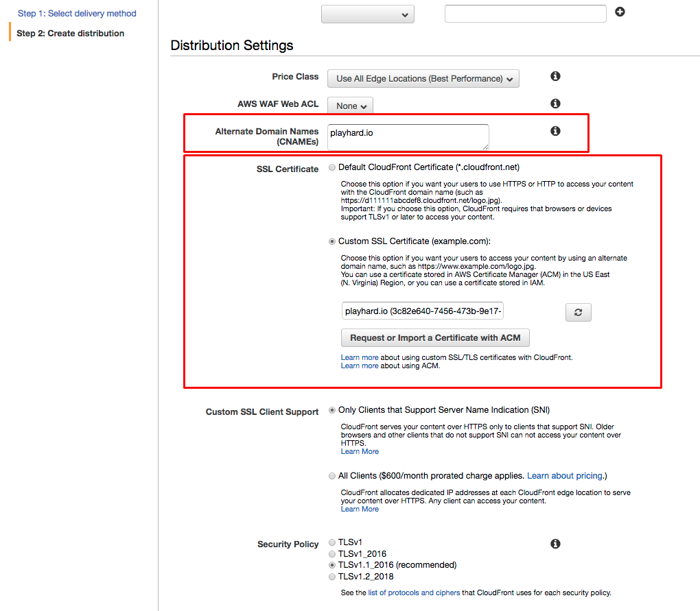The height and width of the screenshot is (611, 700).
Task: Select the TLSv1.2_2018 security policy
Action: click(x=331, y=577)
